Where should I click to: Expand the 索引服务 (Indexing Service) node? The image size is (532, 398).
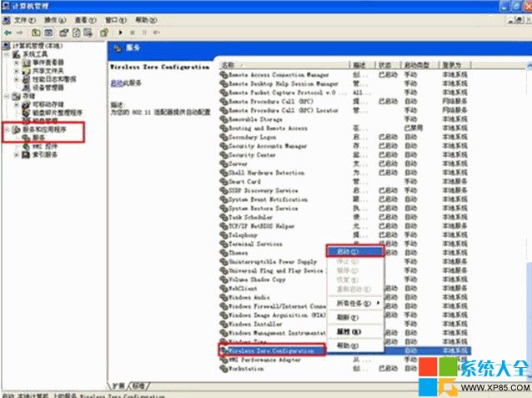pyautogui.click(x=16, y=154)
